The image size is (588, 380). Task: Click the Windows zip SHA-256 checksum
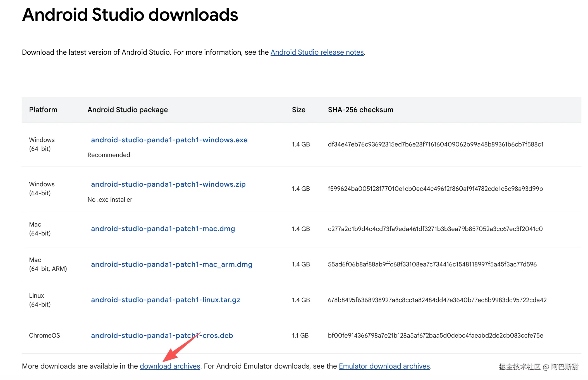(435, 189)
